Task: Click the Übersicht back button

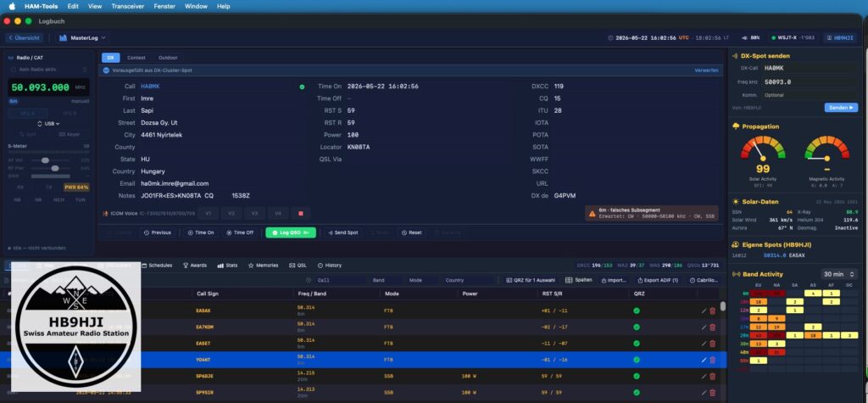Action: tap(25, 37)
